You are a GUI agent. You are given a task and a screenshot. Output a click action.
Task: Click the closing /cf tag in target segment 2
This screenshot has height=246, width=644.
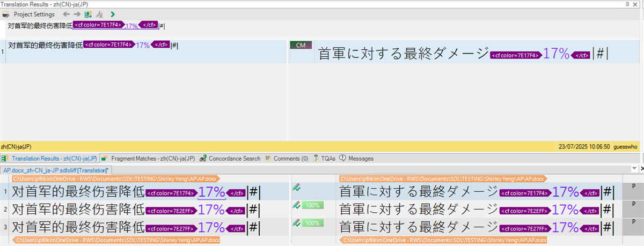click(589, 211)
